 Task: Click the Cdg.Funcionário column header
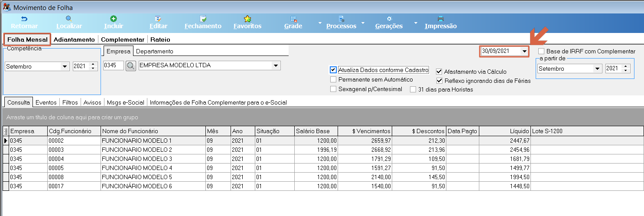74,131
